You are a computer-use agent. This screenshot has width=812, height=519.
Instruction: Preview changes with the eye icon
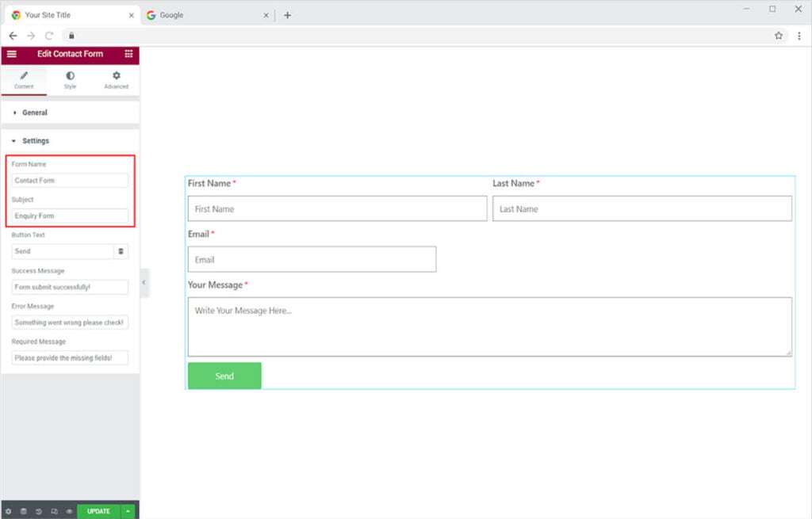[x=69, y=511]
